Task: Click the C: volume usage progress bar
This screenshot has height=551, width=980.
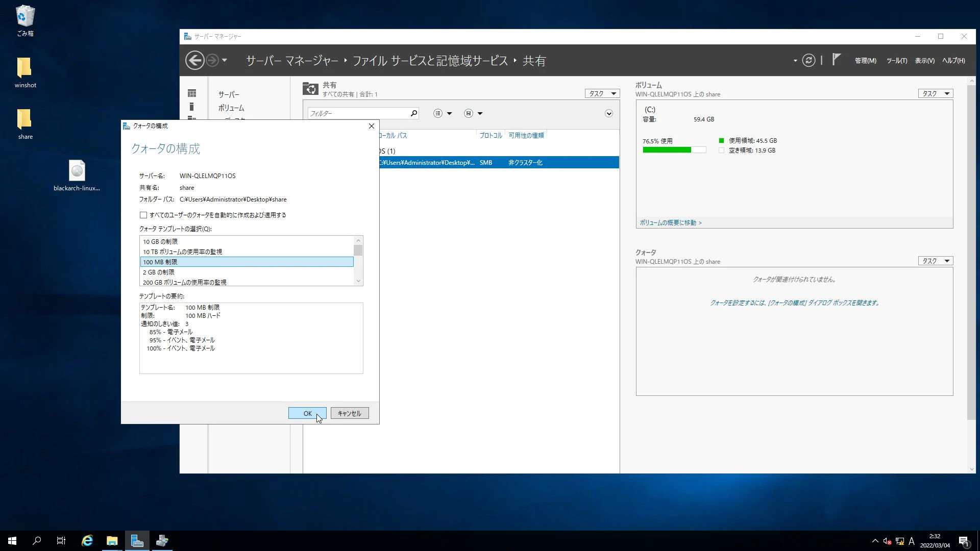Action: [674, 150]
